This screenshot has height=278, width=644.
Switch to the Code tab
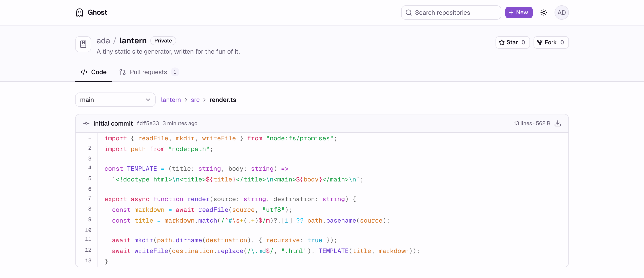[x=93, y=72]
